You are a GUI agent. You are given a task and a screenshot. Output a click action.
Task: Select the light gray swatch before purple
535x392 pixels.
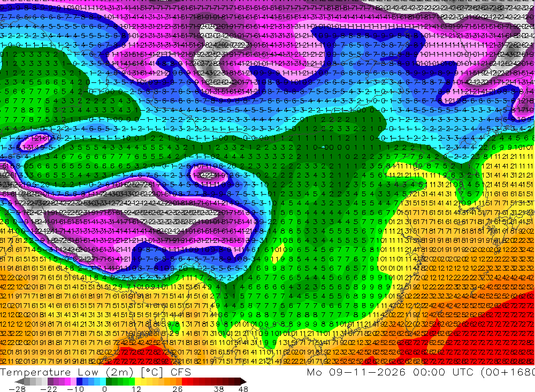pos(44,382)
